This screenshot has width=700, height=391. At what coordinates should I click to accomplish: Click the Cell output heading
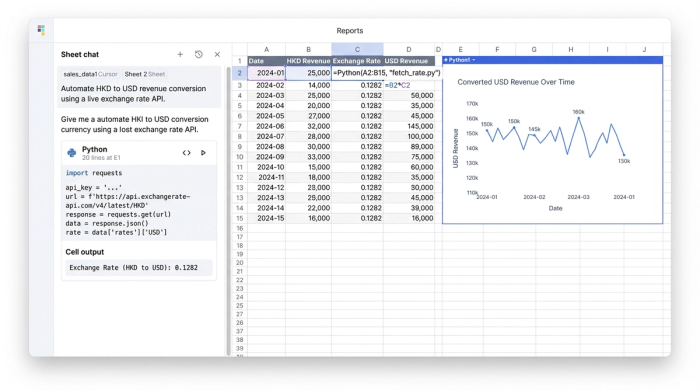[x=84, y=252]
